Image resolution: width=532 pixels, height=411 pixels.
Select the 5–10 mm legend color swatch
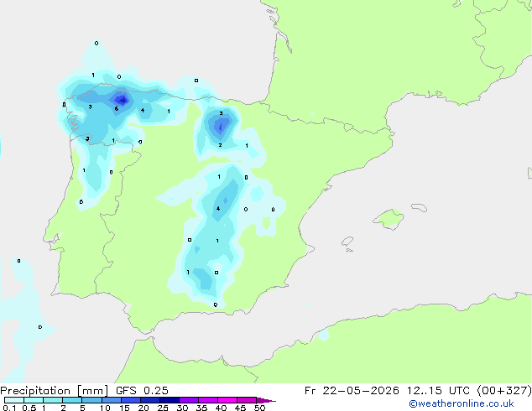coord(91,400)
